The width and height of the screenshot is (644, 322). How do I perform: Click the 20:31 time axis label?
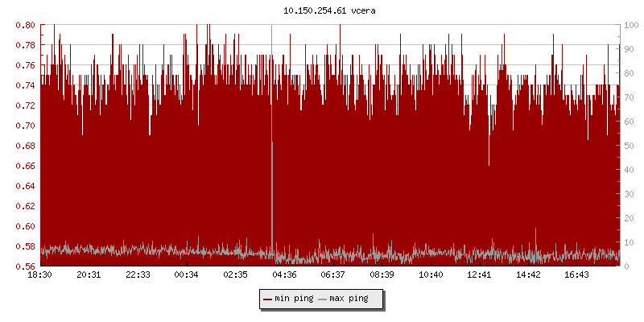tap(89, 275)
